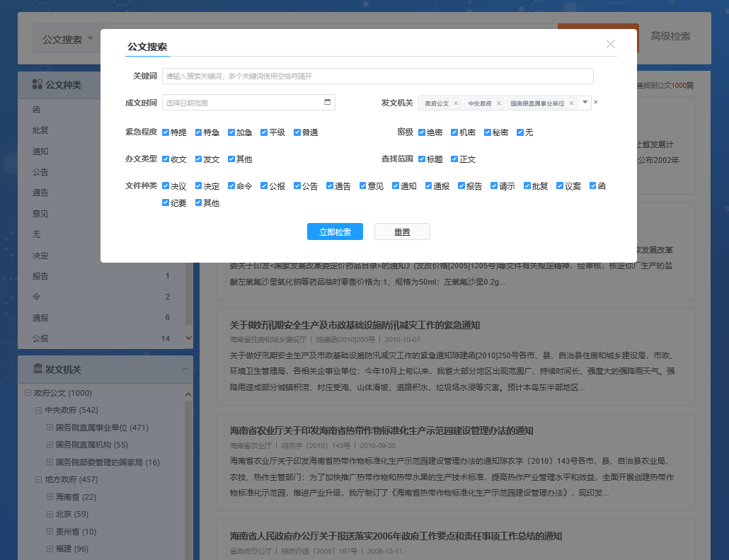This screenshot has height=560, width=729.
Task: Toggle the 请示 file type checkbox
Action: coord(494,185)
